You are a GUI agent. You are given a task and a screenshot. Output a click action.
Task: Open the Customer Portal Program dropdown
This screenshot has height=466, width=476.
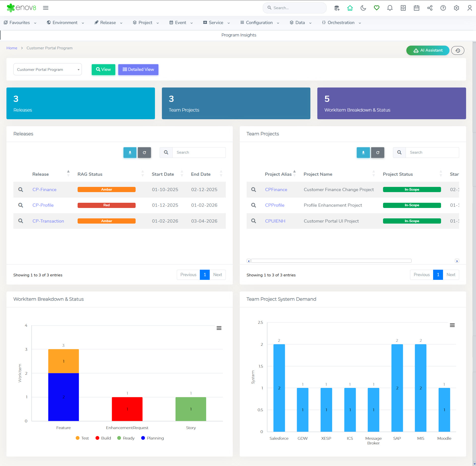(47, 69)
